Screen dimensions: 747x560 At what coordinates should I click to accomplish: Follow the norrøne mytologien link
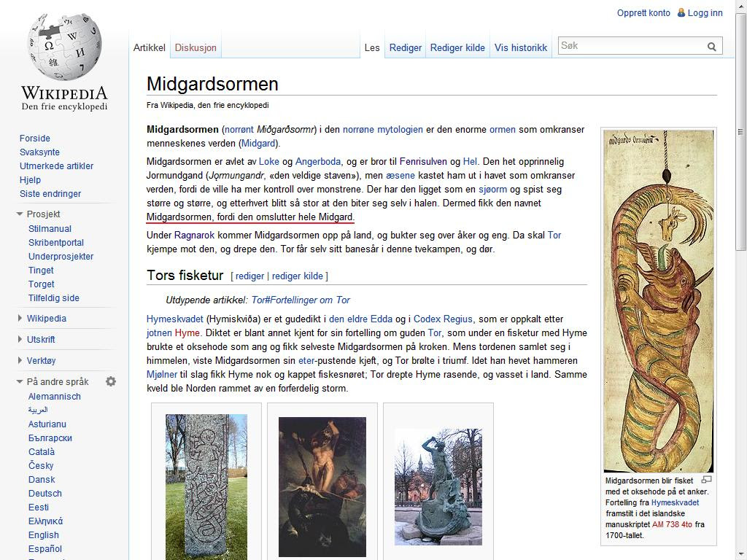tap(383, 130)
